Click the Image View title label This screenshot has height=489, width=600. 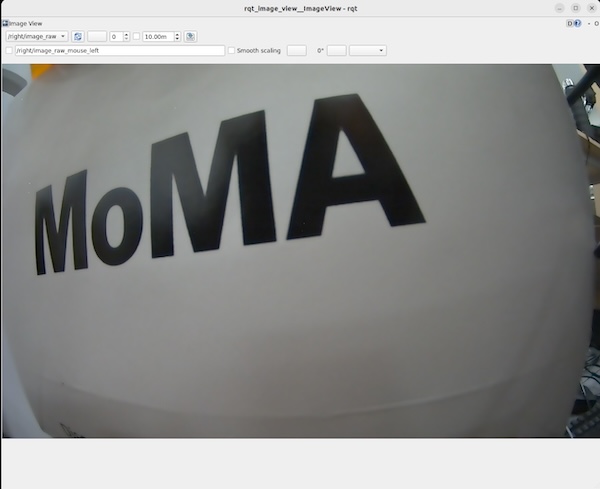(x=26, y=23)
